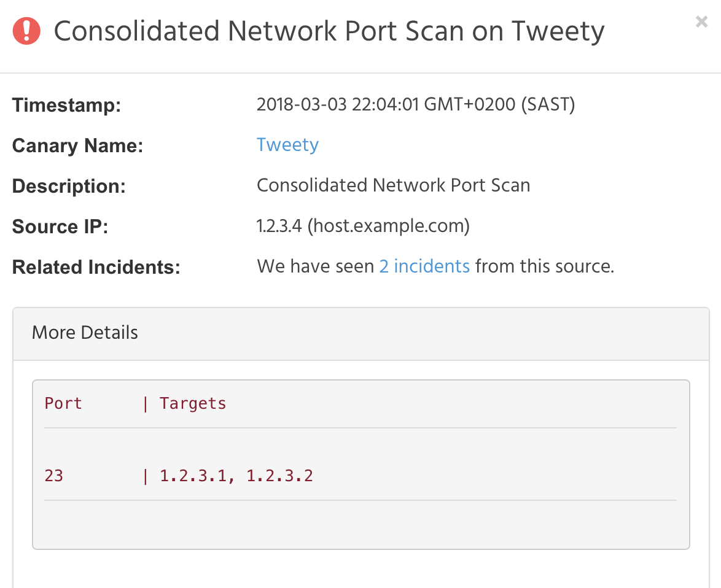Click the Consolidated Network Port Scan description value
The image size is (721, 588).
coord(393,185)
